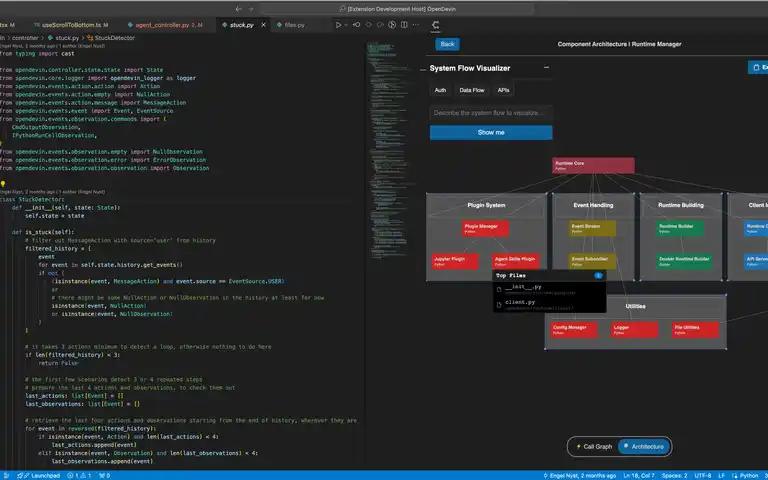Viewport: 768px width, 480px height.
Task: Click the git blame entry in status bar
Action: click(579, 476)
